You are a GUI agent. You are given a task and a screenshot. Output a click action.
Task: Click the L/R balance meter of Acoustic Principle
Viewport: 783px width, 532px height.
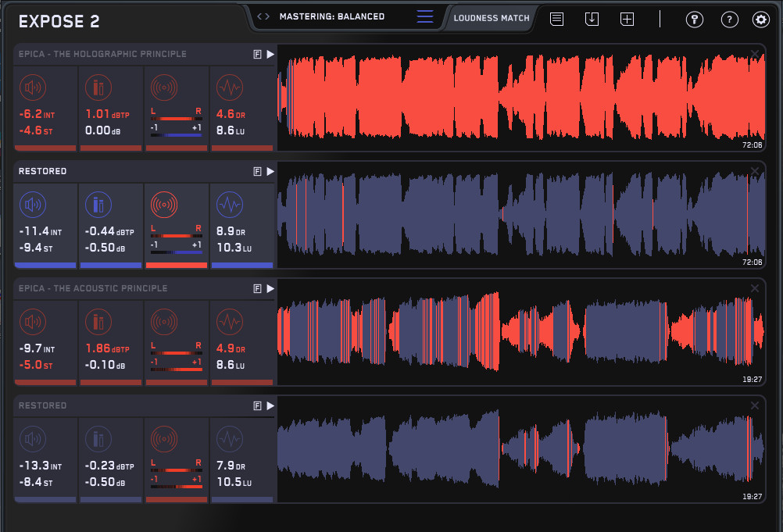[x=177, y=353]
